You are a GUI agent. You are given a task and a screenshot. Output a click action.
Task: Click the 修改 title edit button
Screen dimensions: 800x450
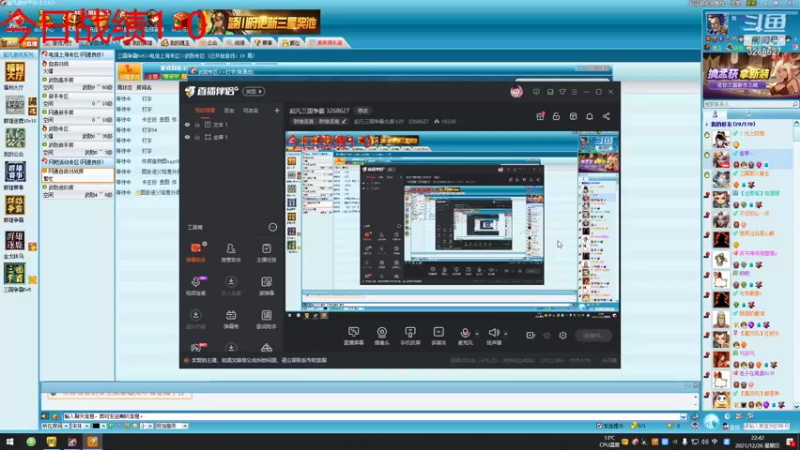[x=362, y=111]
